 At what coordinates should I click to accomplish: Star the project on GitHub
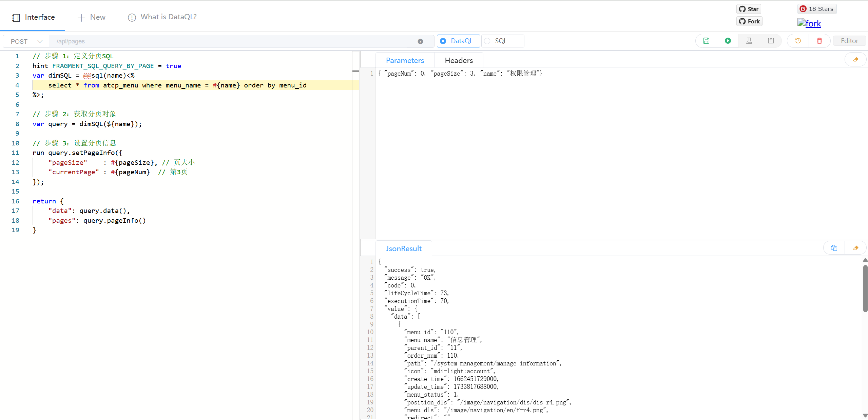(749, 9)
